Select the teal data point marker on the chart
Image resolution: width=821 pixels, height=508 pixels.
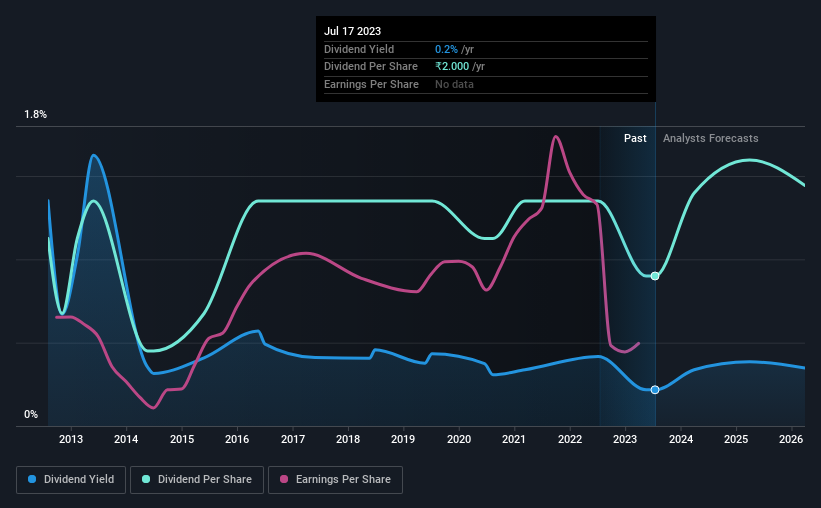pyautogui.click(x=655, y=276)
